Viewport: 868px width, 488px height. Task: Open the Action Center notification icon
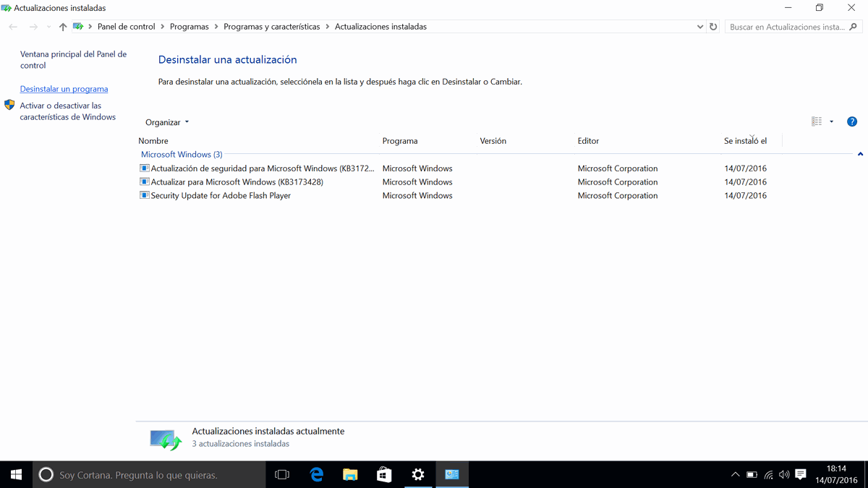[801, 475]
